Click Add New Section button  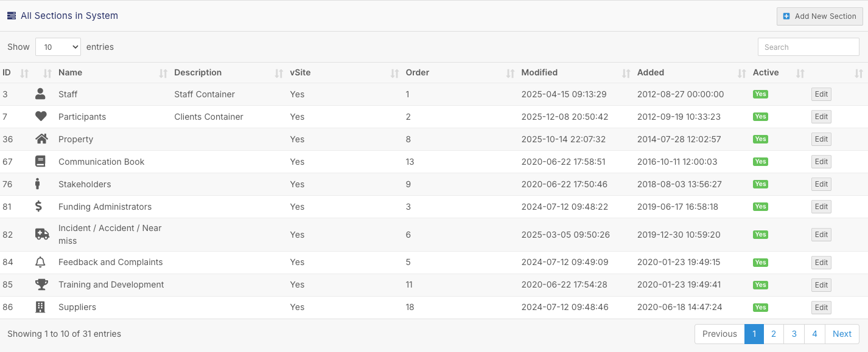(819, 16)
